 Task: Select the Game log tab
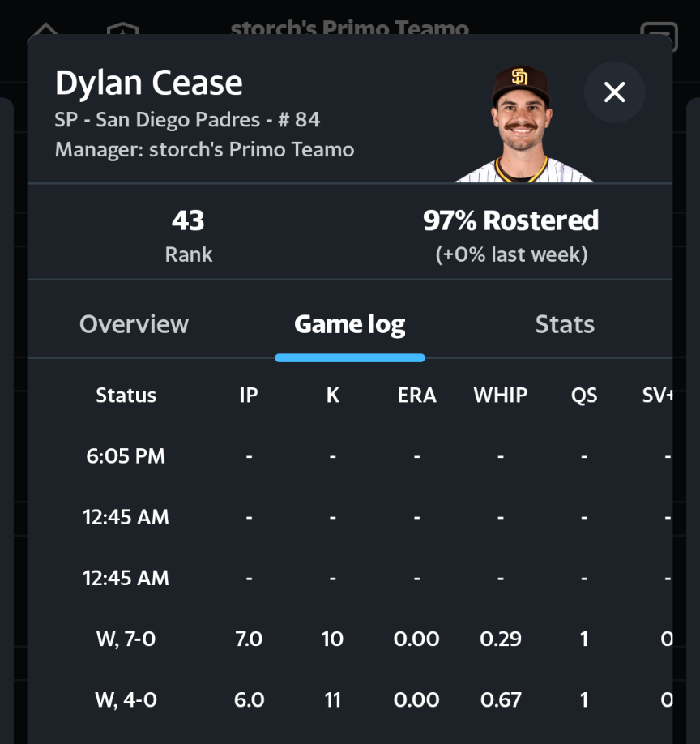[349, 324]
